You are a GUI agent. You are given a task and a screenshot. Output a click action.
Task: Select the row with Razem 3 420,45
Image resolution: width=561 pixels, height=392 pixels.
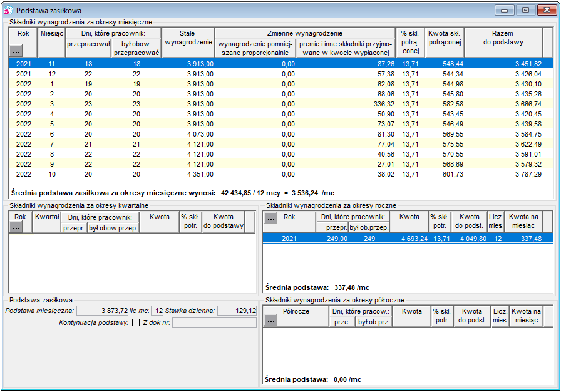coord(281,114)
